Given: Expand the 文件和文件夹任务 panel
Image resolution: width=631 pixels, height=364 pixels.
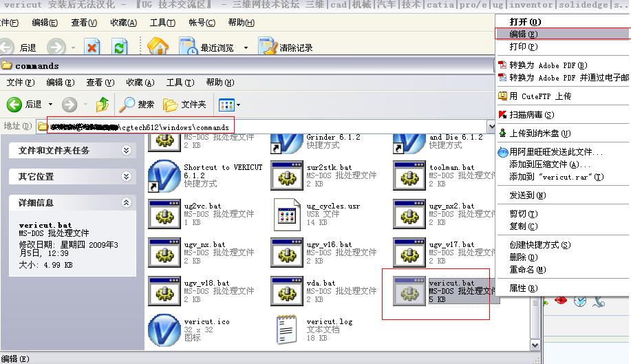Looking at the screenshot, I should coord(127,151).
